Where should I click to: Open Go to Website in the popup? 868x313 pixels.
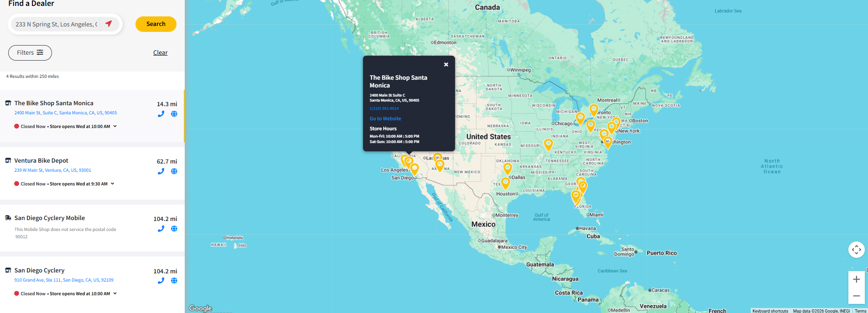(x=385, y=118)
